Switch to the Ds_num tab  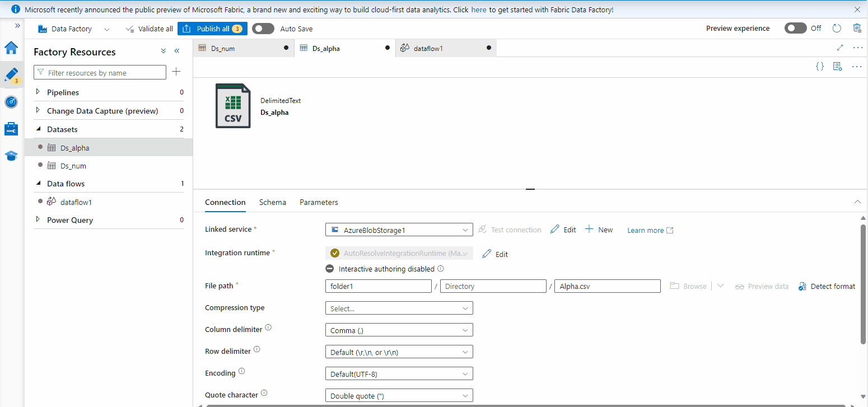click(x=244, y=48)
